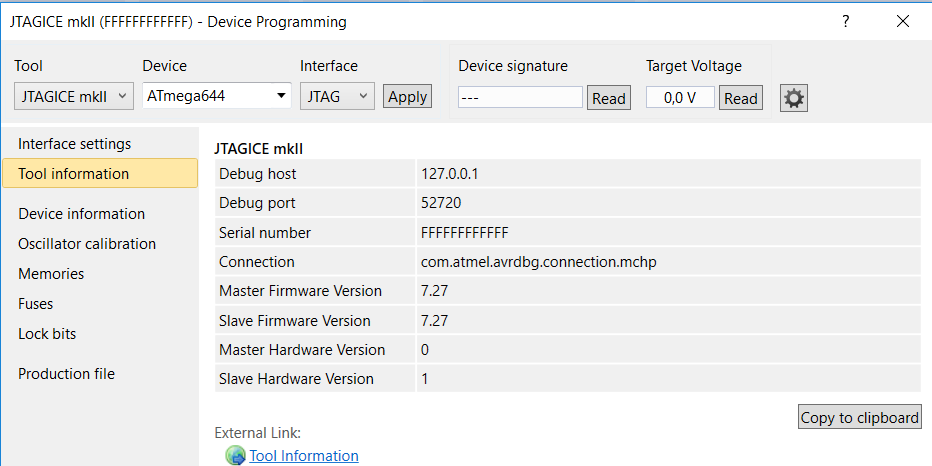The width and height of the screenshot is (932, 466).
Task: Click the Target Voltage field 0,0 V
Action: click(x=680, y=97)
